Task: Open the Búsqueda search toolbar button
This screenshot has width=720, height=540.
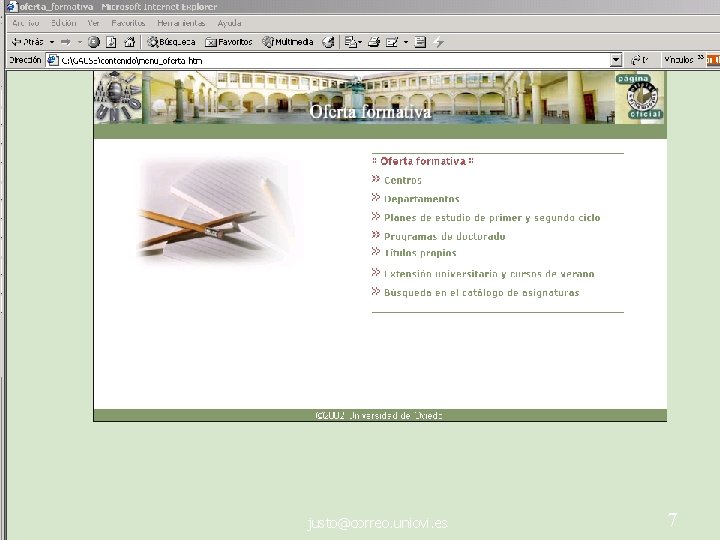Action: point(171,42)
